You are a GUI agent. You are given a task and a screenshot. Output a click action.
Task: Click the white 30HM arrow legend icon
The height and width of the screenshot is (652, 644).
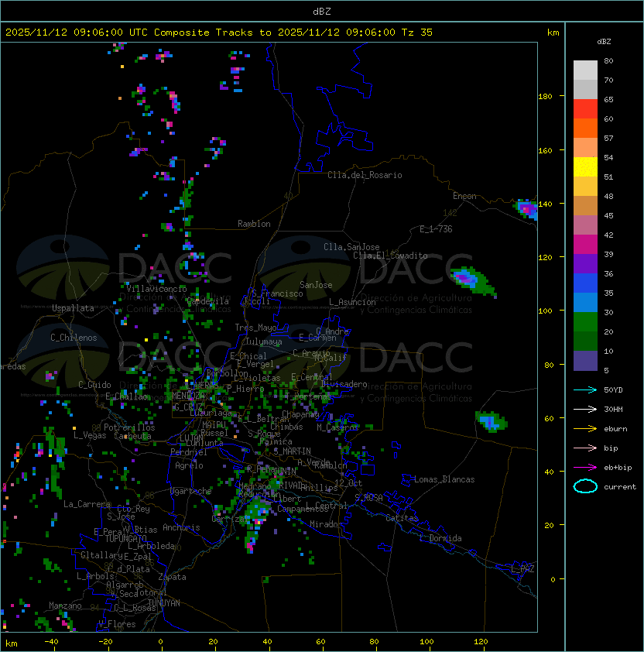click(585, 409)
